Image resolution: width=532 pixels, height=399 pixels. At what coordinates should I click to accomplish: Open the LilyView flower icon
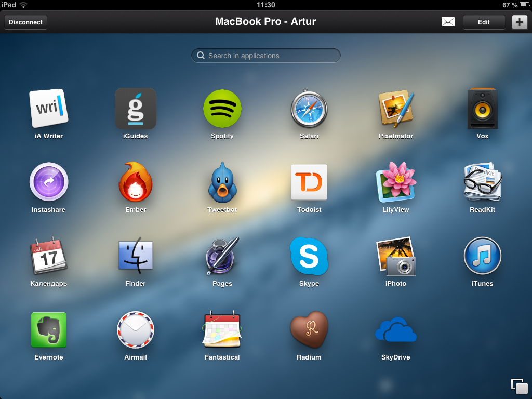pyautogui.click(x=396, y=182)
